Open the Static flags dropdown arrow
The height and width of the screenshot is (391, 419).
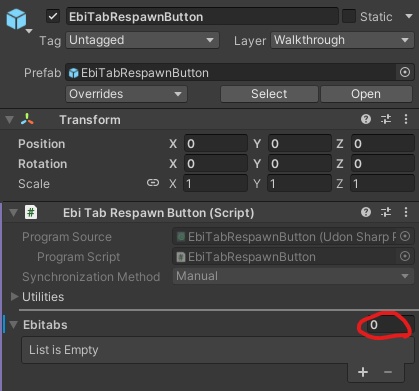pyautogui.click(x=409, y=16)
